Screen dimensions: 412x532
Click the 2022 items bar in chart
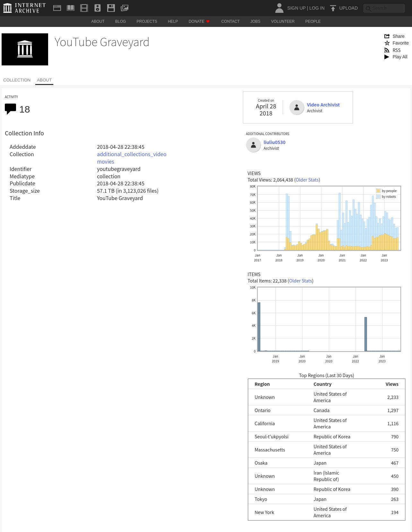[x=366, y=334]
